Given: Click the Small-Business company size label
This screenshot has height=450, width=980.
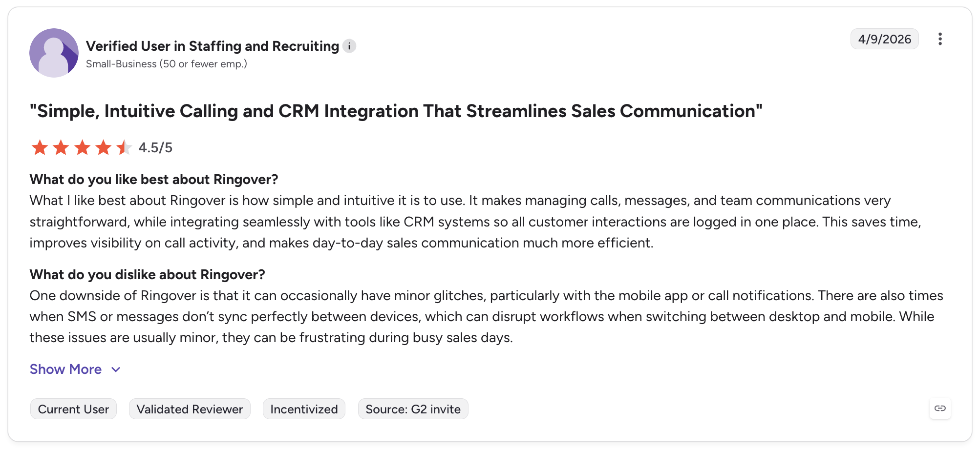Looking at the screenshot, I should click(167, 64).
